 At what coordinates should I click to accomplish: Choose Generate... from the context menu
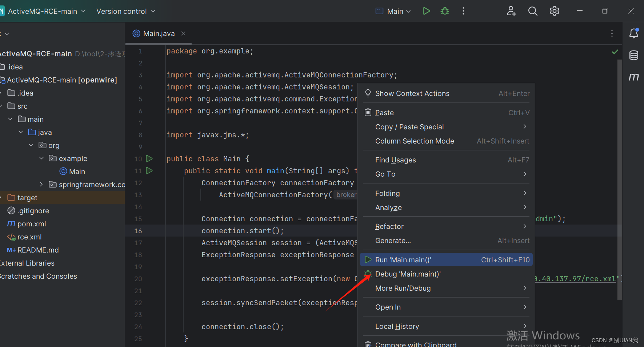pyautogui.click(x=446, y=241)
